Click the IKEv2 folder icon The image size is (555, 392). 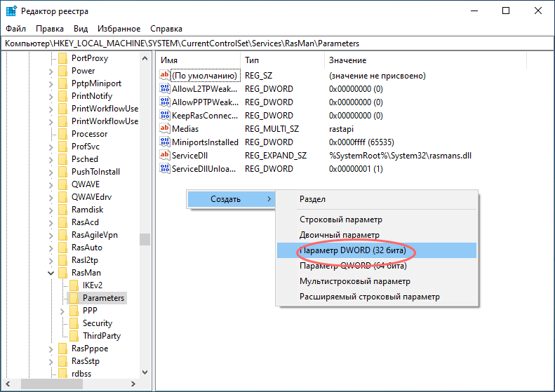click(74, 285)
